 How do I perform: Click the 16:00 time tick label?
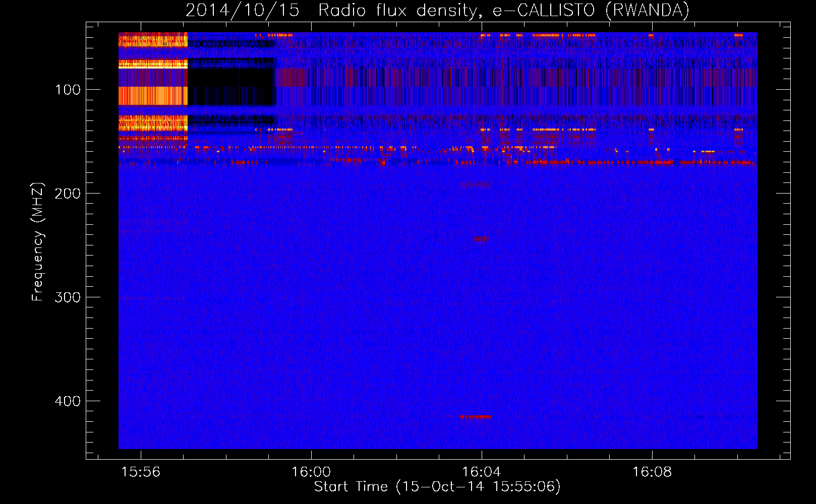(x=311, y=472)
